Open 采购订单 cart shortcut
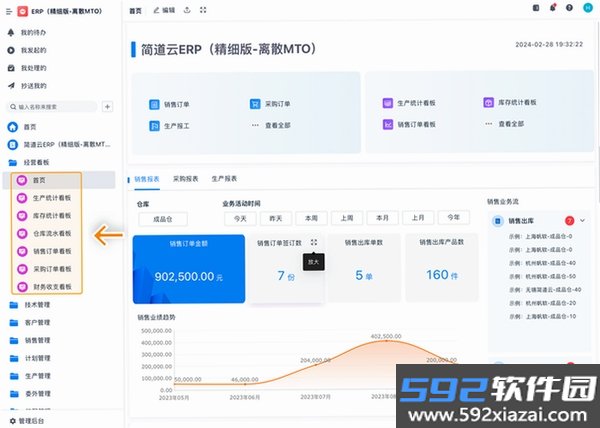 (270, 104)
